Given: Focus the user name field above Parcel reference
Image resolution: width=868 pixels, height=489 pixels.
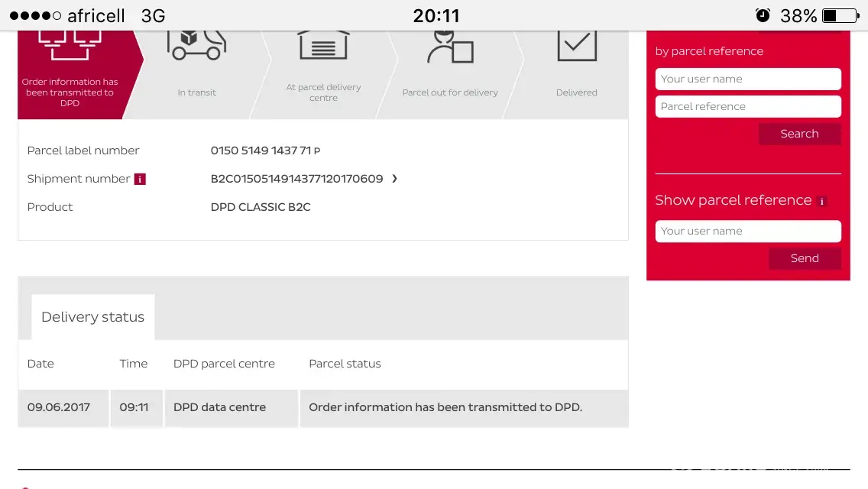Looking at the screenshot, I should tap(748, 79).
